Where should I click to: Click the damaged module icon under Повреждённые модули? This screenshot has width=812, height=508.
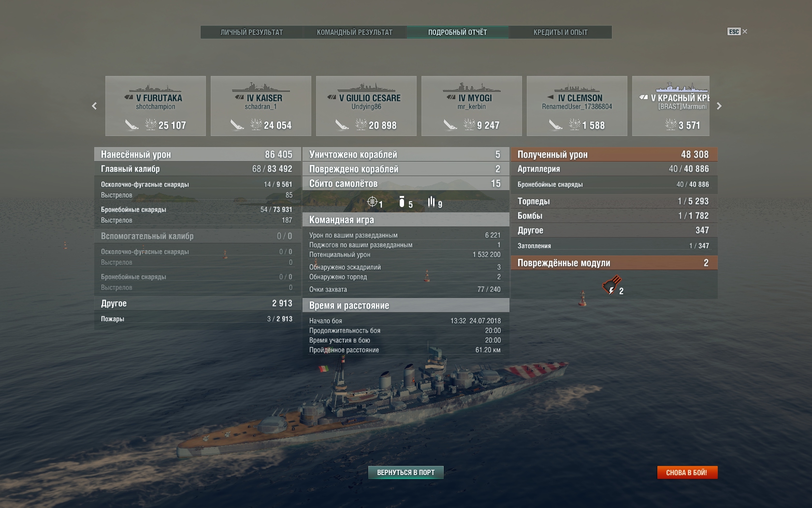[611, 285]
